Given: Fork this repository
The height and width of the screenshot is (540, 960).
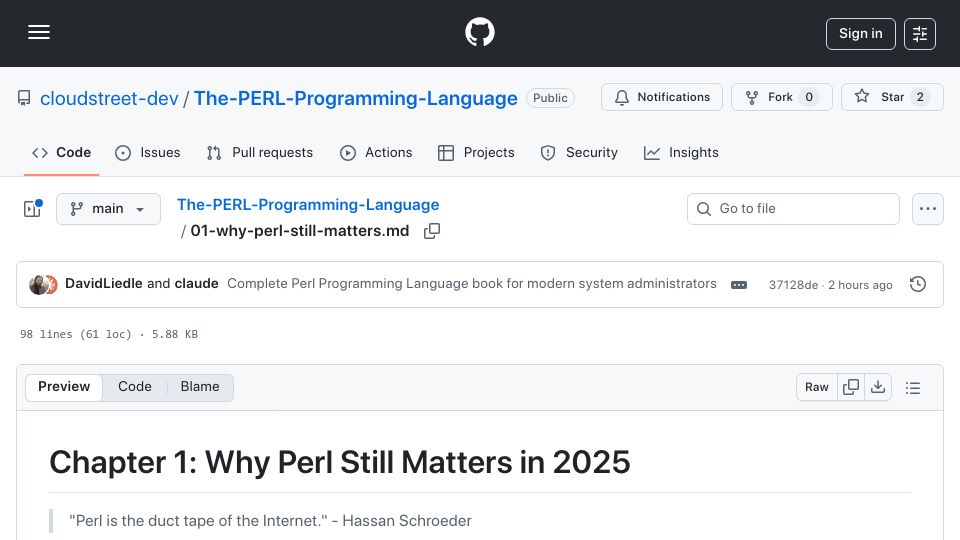Looking at the screenshot, I should coord(781,97).
